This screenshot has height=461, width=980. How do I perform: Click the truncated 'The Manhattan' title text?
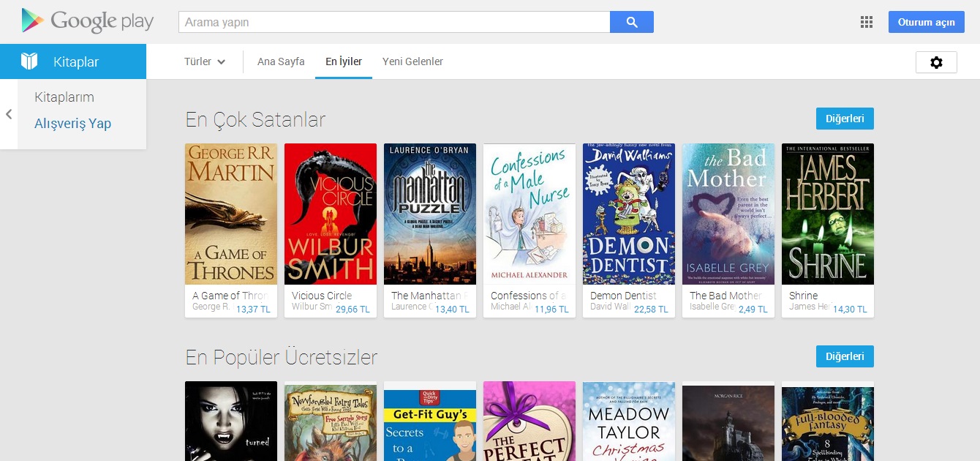pos(429,296)
